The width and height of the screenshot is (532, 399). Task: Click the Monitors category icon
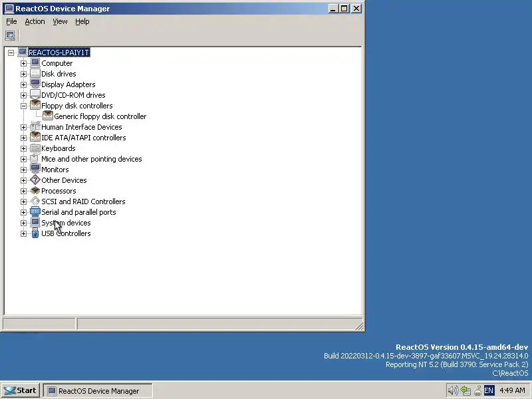pos(35,170)
